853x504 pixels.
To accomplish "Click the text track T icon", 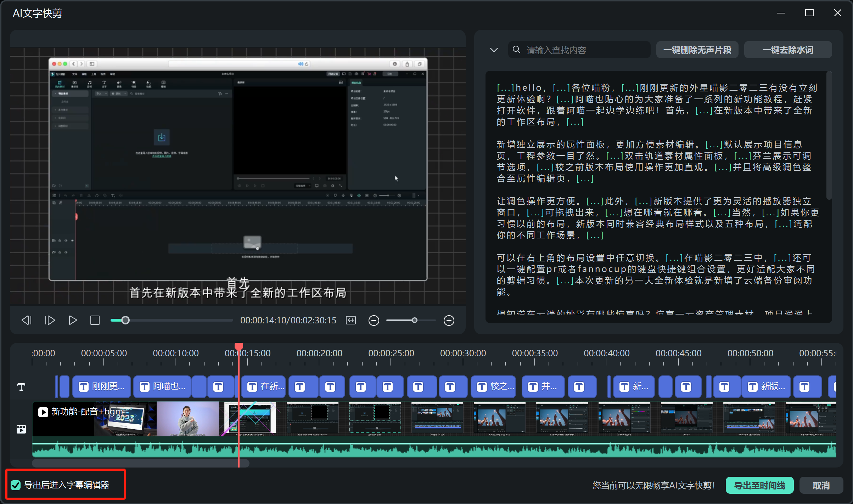I will (x=21, y=387).
